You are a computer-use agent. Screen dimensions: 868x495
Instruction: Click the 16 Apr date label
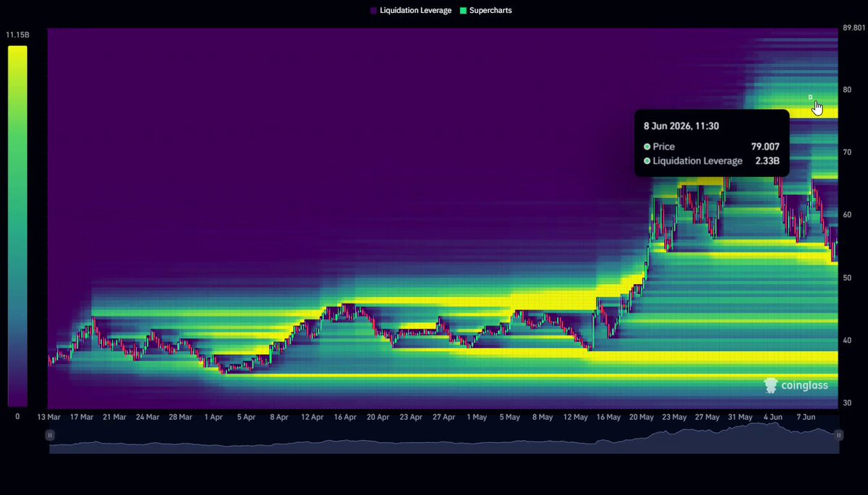pos(345,417)
